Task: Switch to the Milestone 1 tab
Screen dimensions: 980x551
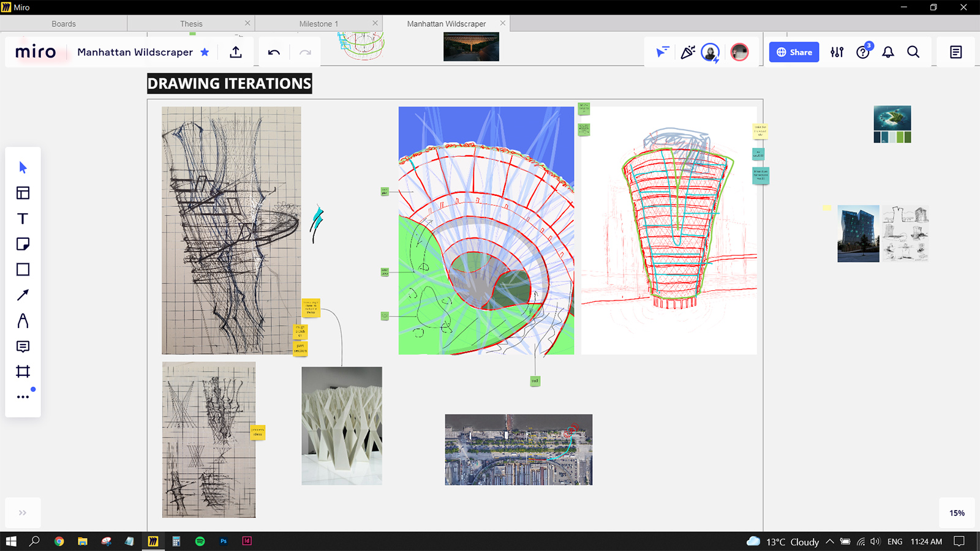Action: 318,23
